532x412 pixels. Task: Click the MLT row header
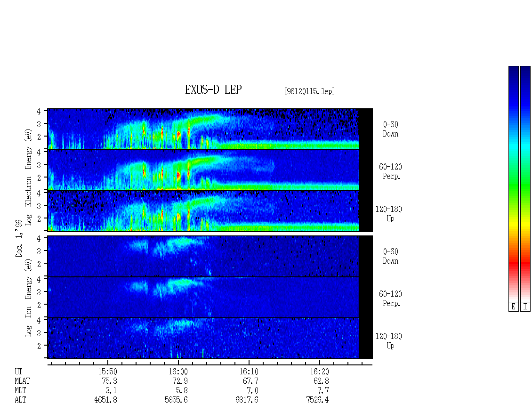pos(20,391)
